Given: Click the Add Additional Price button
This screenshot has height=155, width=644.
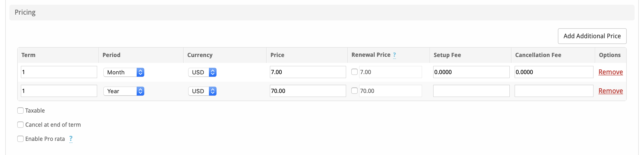Looking at the screenshot, I should click(x=592, y=36).
